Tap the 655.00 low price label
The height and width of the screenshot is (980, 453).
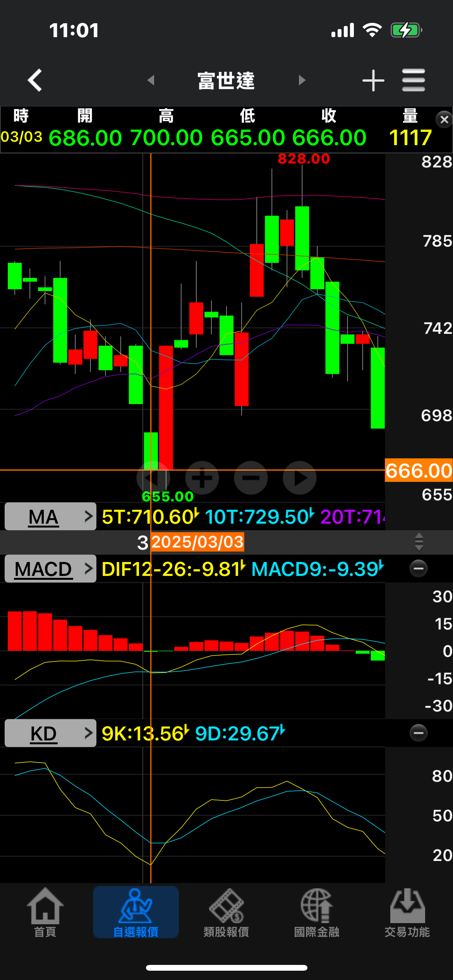coord(168,496)
